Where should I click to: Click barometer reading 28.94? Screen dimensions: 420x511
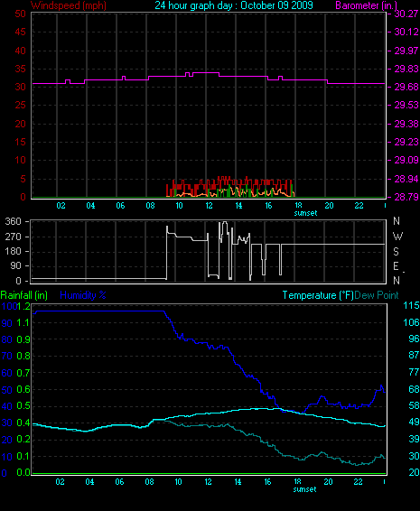pyautogui.click(x=406, y=179)
